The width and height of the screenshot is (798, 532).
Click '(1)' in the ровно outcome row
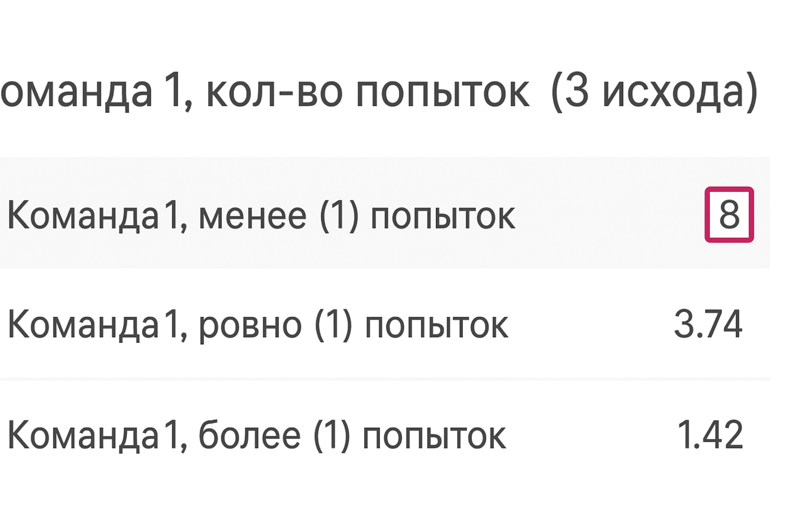coord(334,325)
